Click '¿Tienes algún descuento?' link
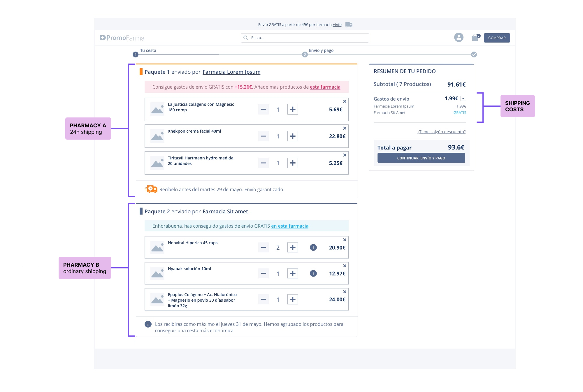583x392 pixels. tap(441, 132)
